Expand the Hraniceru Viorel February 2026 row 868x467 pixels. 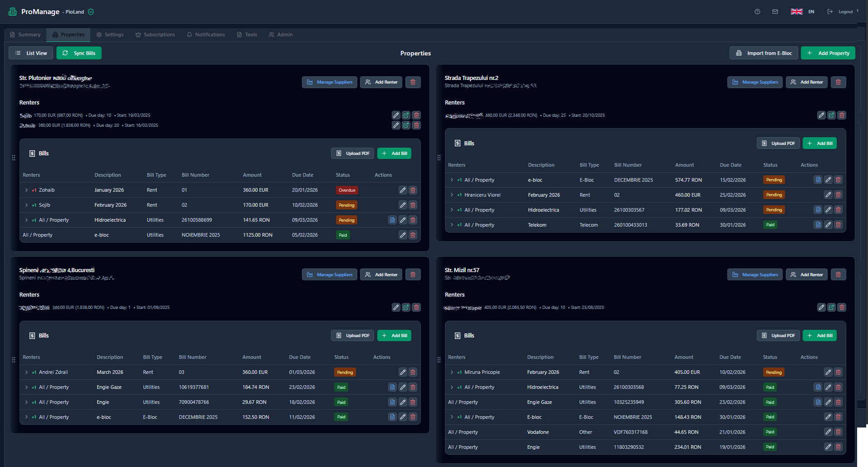451,194
